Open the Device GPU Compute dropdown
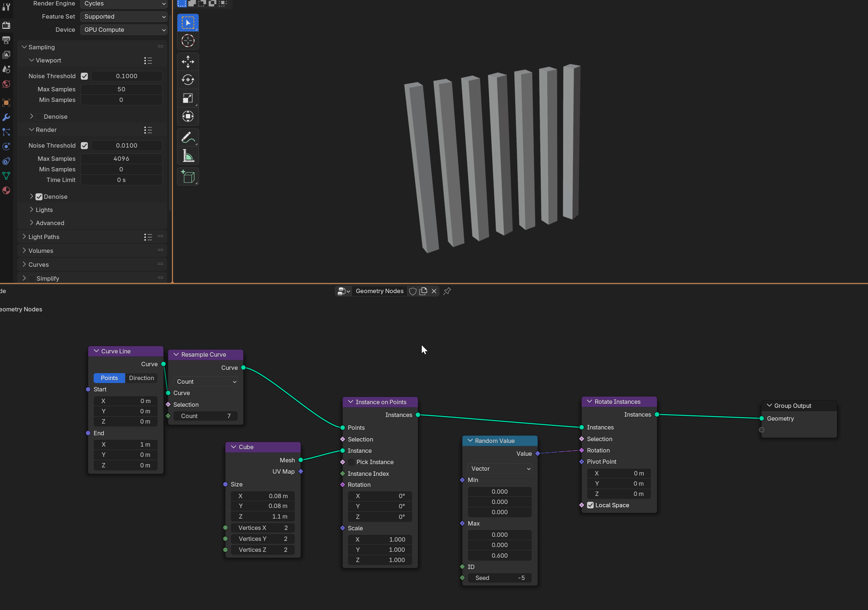Viewport: 868px width, 610px height. point(124,30)
